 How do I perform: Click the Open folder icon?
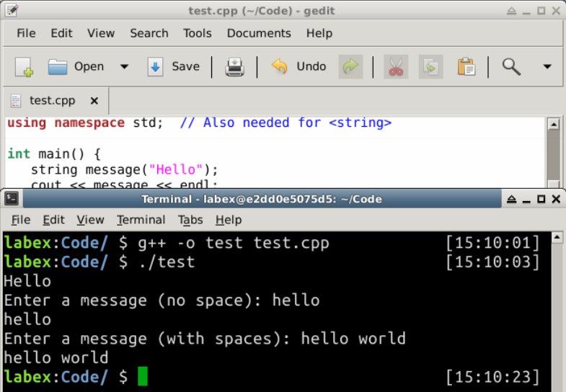(x=58, y=67)
